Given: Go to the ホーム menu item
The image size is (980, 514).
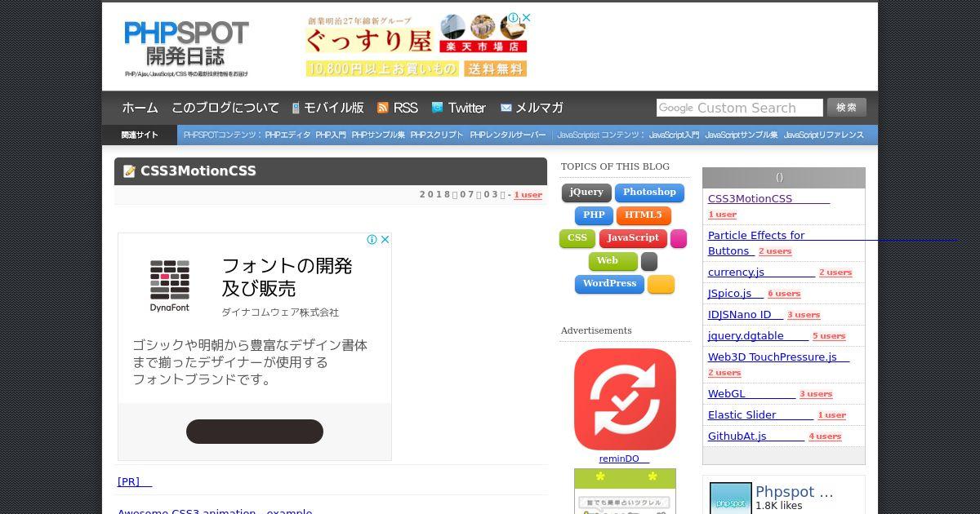Looking at the screenshot, I should (140, 108).
